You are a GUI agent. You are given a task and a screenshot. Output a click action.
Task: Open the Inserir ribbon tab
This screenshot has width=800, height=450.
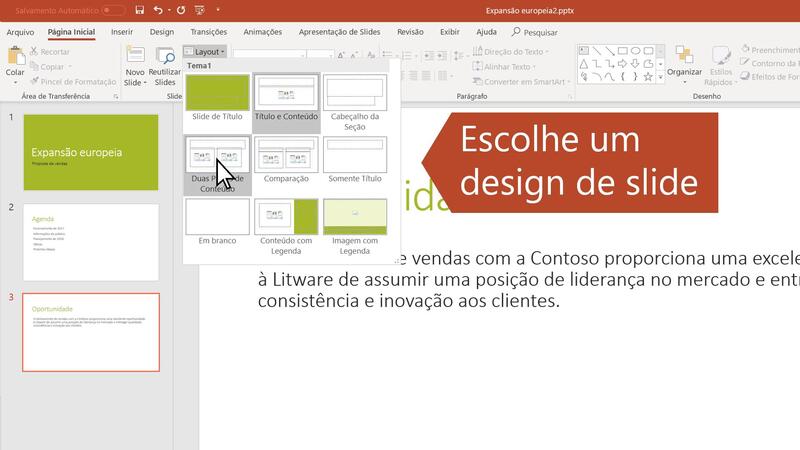(x=122, y=32)
